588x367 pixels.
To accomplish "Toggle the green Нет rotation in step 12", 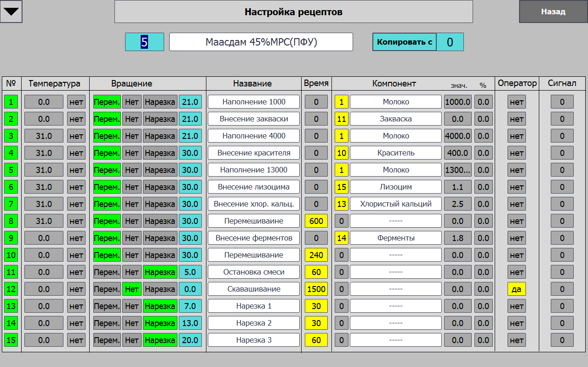I will [x=131, y=289].
